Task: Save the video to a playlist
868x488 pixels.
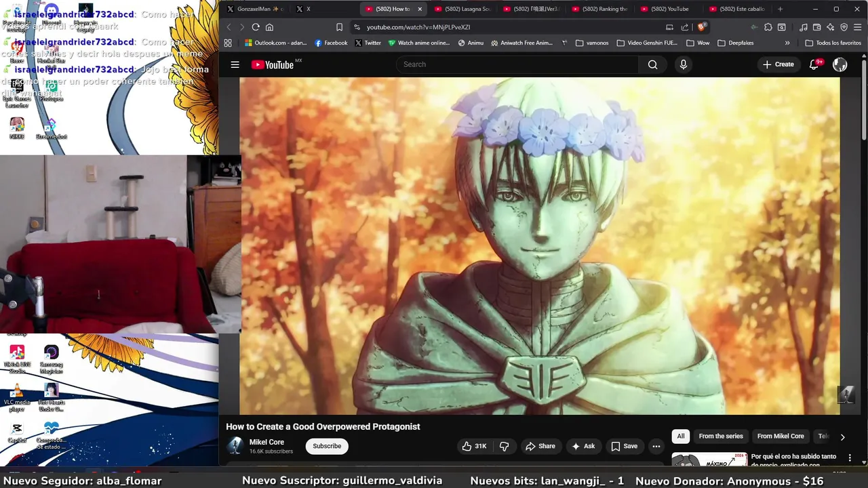Action: pos(624,446)
